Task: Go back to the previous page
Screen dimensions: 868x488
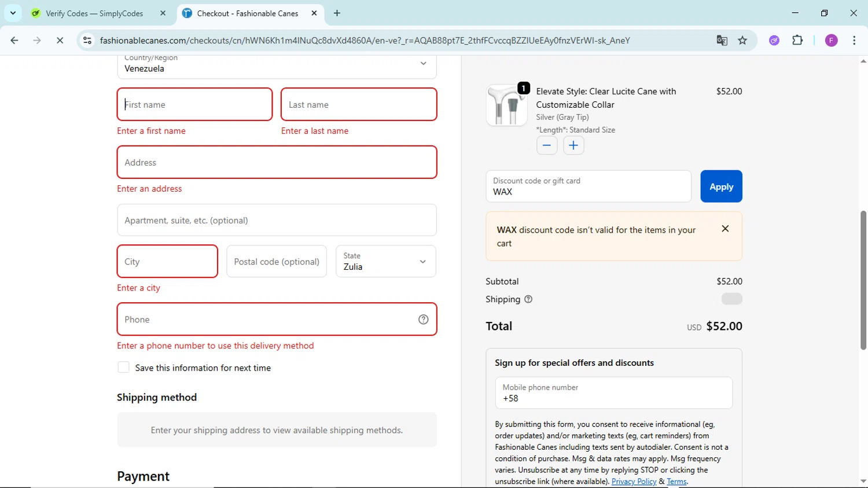Action: [x=14, y=41]
